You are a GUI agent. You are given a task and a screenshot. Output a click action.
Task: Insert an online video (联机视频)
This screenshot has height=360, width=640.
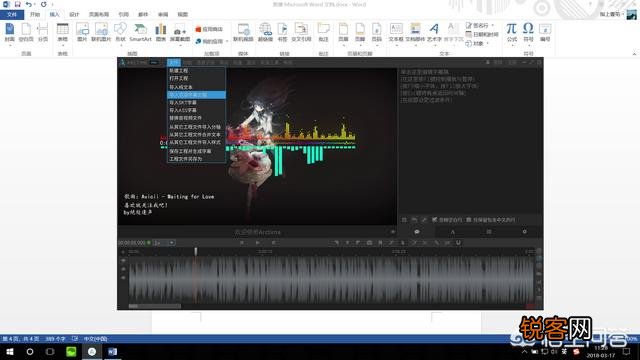pyautogui.click(x=243, y=33)
